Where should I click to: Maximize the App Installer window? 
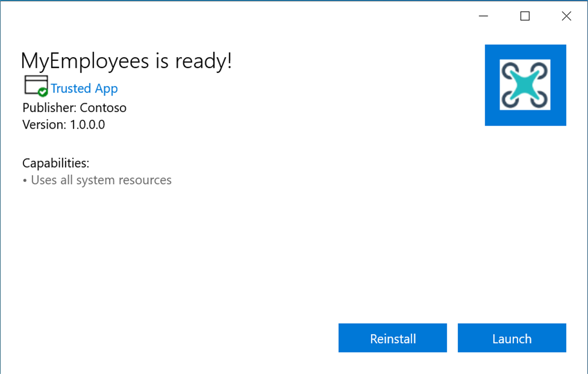click(524, 16)
